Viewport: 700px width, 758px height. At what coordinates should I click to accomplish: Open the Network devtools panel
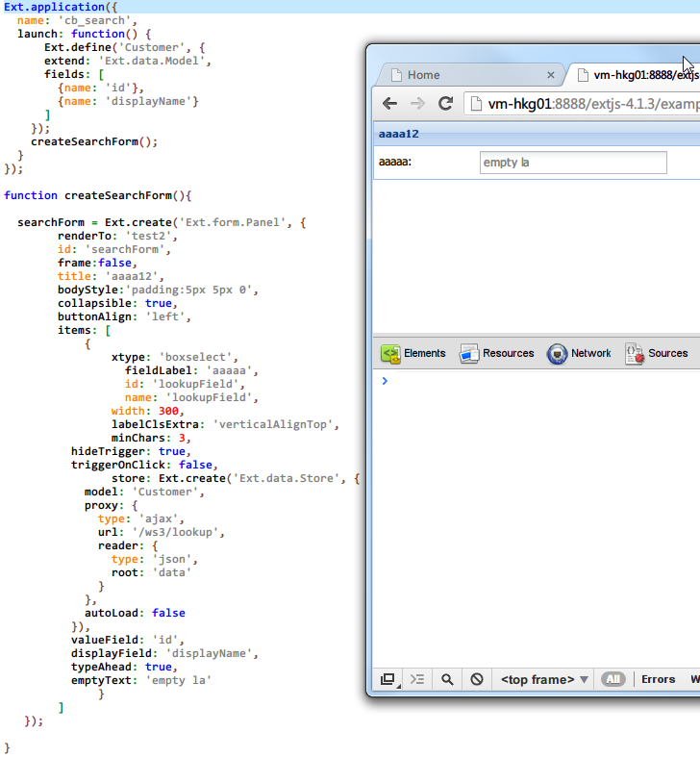(x=579, y=353)
